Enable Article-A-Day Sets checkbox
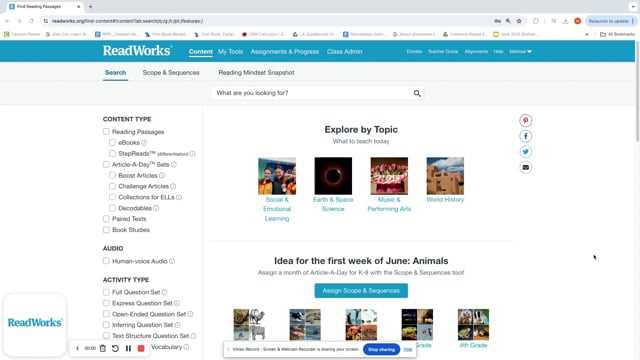The height and width of the screenshot is (360, 640). coord(106,164)
